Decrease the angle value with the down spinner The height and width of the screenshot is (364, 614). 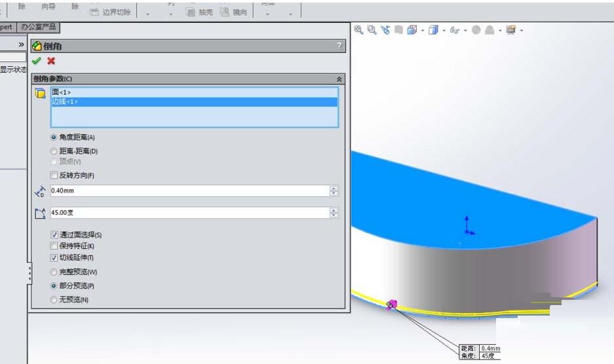click(334, 215)
